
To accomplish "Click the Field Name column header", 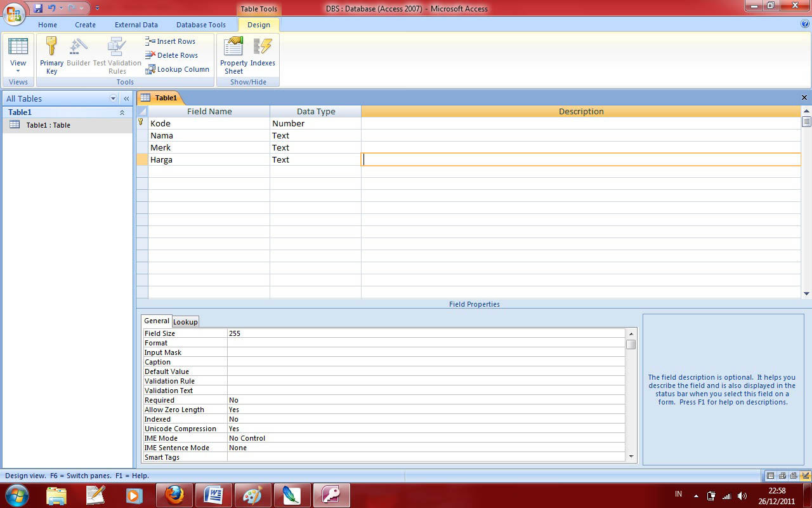I will click(209, 111).
